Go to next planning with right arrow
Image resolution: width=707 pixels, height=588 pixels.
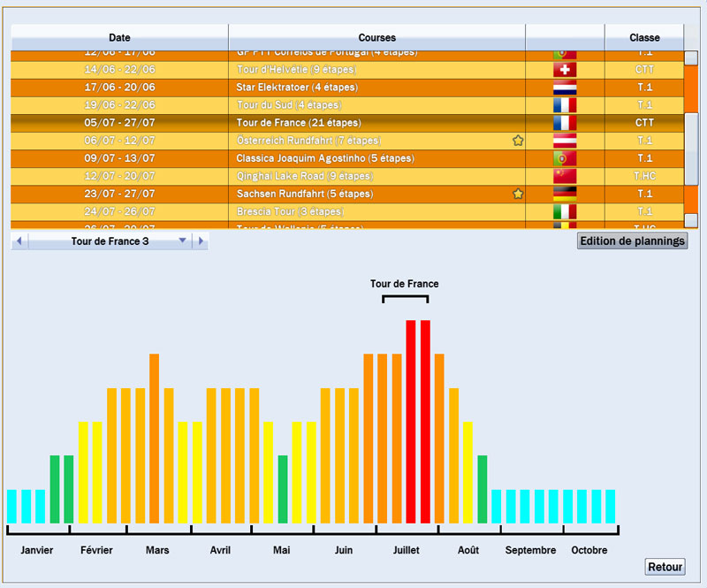click(200, 241)
